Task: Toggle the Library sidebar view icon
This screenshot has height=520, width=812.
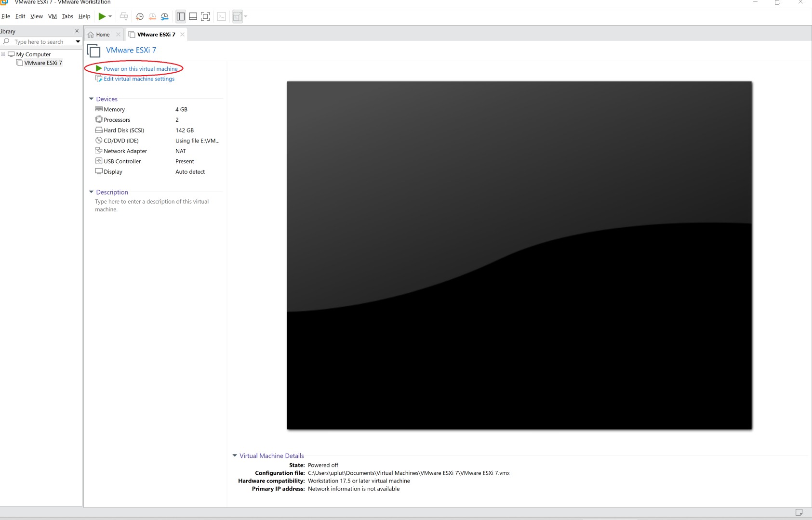Action: (x=181, y=16)
